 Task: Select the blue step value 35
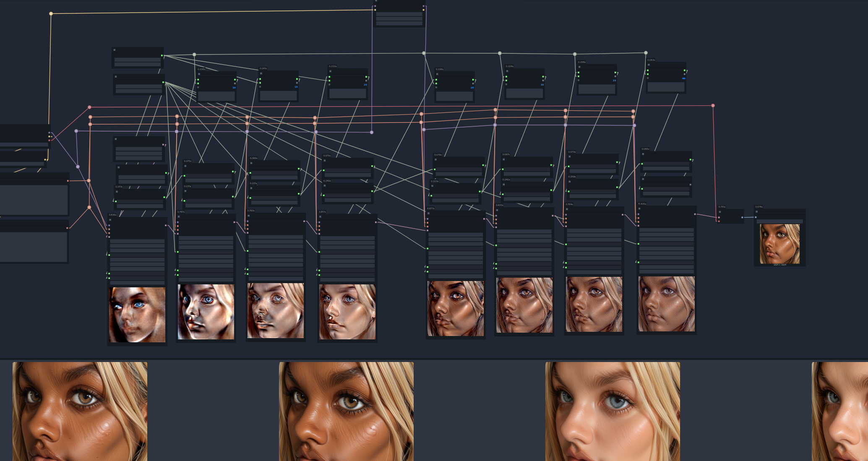coord(614,81)
